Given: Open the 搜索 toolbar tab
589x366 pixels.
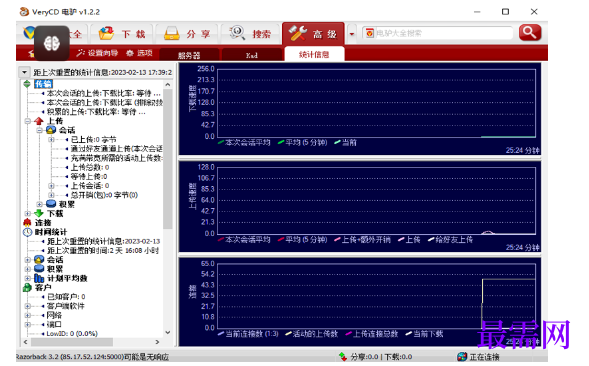Looking at the screenshot, I should coord(251,34).
